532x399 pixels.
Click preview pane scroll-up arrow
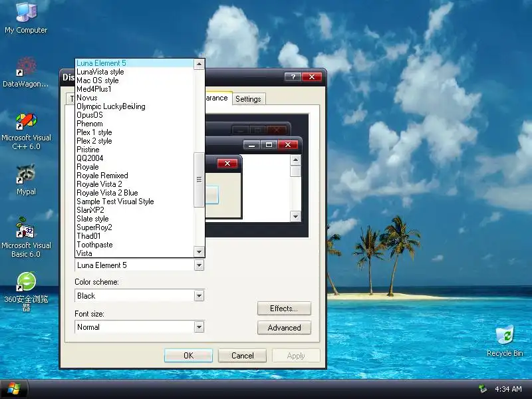click(295, 160)
